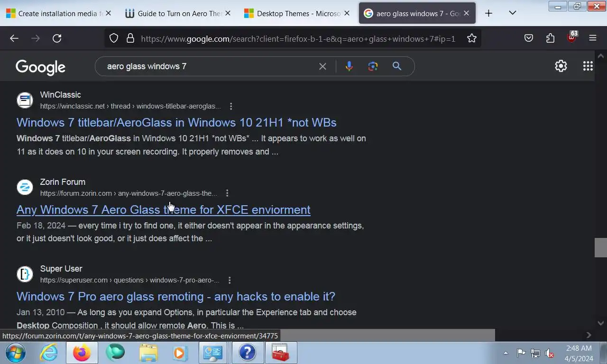This screenshot has height=364, width=607.
Task: Click the clock showing 2:48 AM
Action: click(579, 348)
